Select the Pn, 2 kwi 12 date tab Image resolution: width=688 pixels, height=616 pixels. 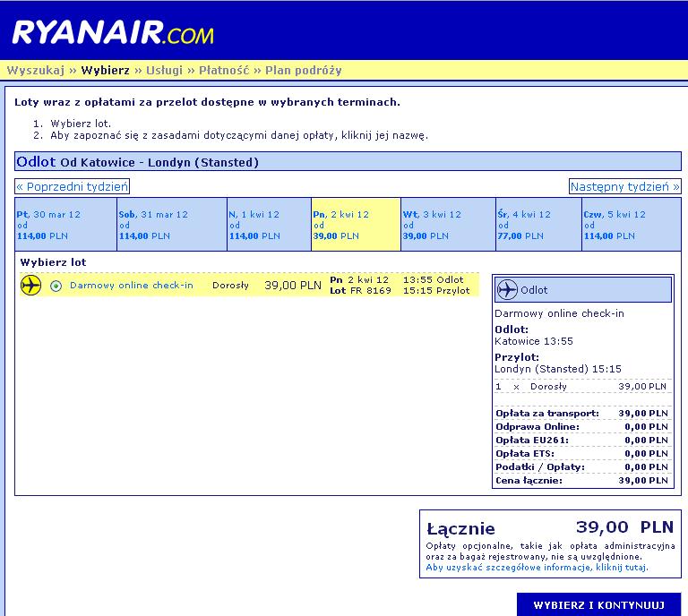[x=356, y=225]
